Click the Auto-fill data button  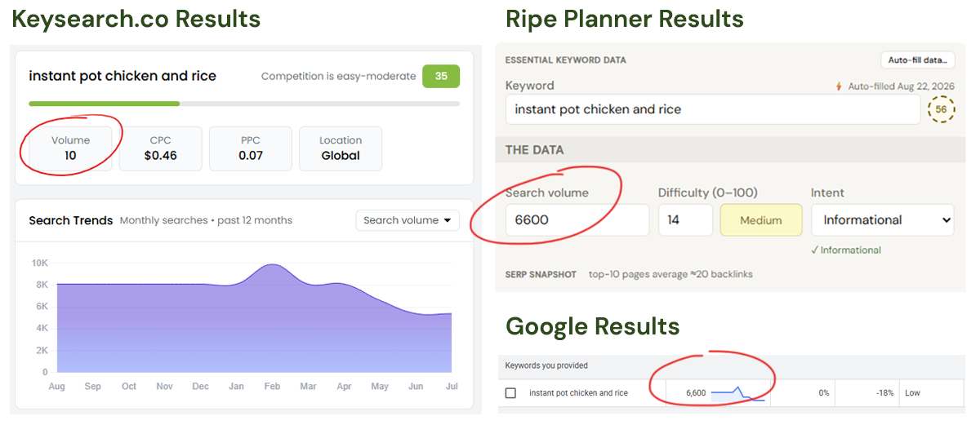click(x=918, y=60)
